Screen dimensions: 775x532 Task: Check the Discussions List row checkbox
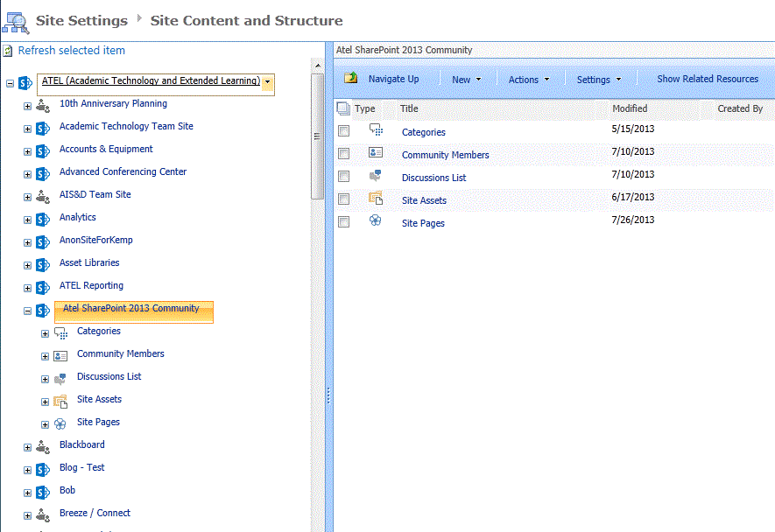tap(344, 177)
